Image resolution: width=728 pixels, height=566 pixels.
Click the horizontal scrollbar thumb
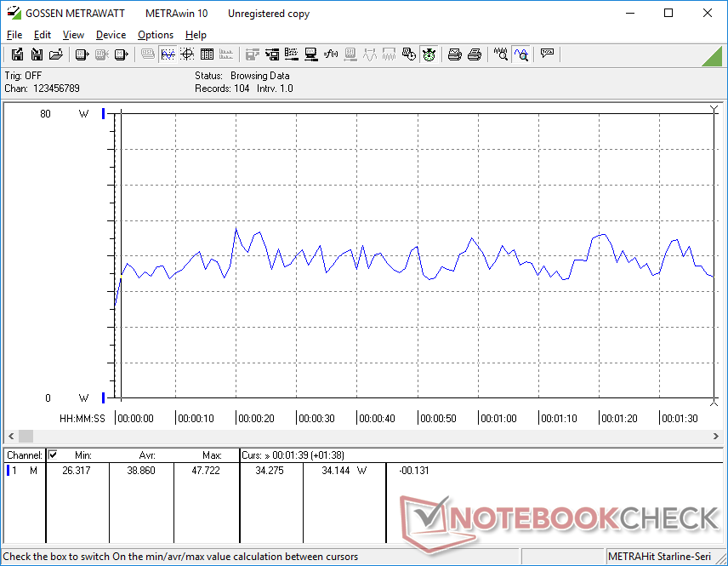26,436
